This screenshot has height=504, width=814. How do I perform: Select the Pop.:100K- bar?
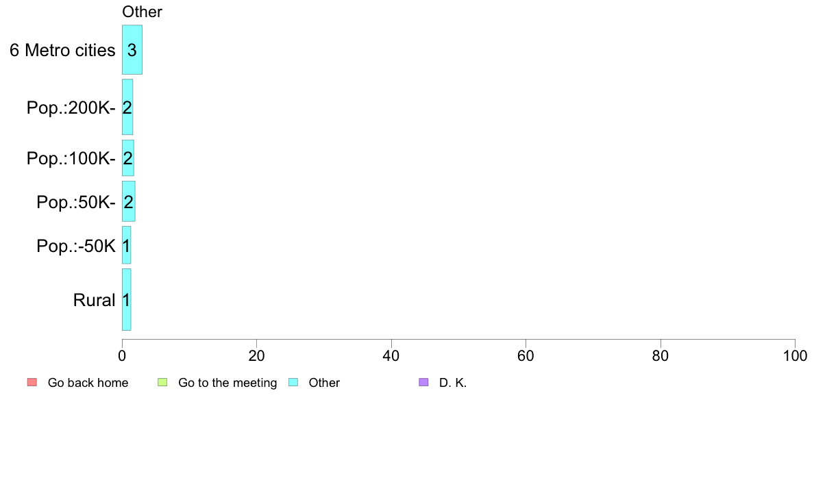tap(128, 157)
